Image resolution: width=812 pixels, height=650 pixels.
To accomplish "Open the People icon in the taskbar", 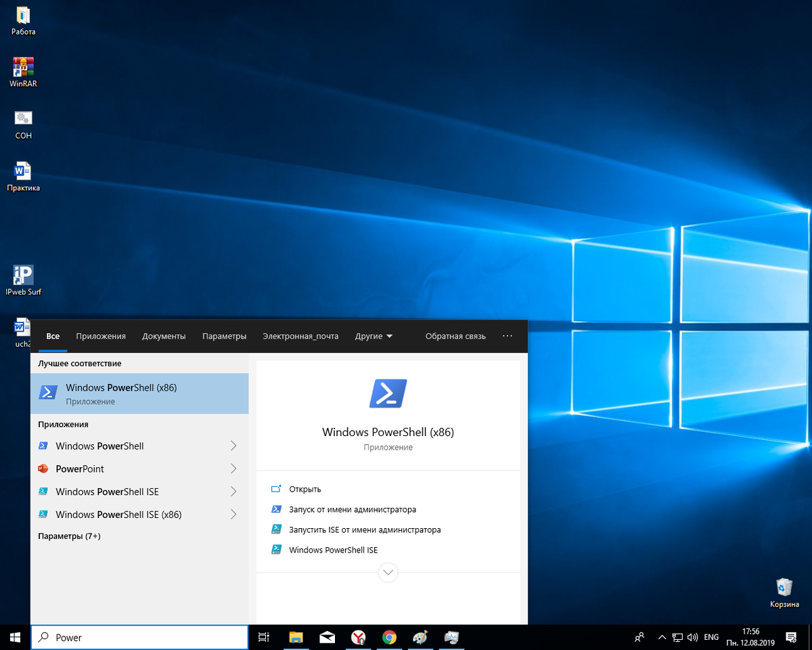I will tap(639, 637).
